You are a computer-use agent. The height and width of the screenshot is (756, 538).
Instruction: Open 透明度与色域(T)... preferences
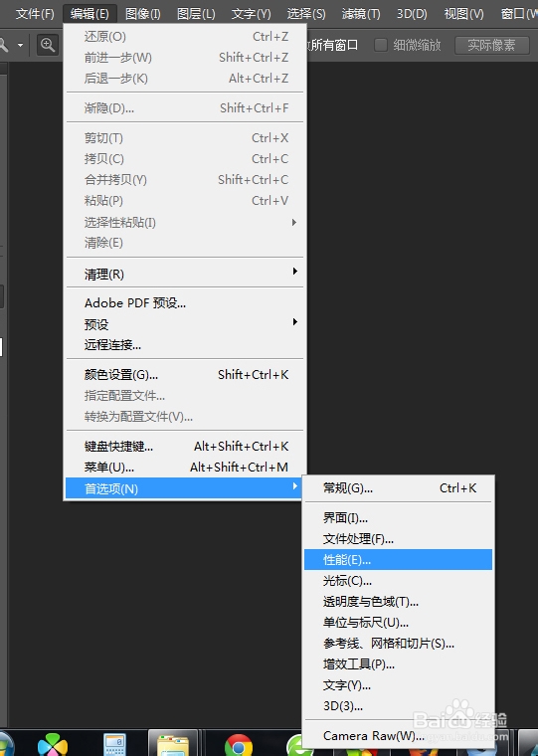pos(398,601)
